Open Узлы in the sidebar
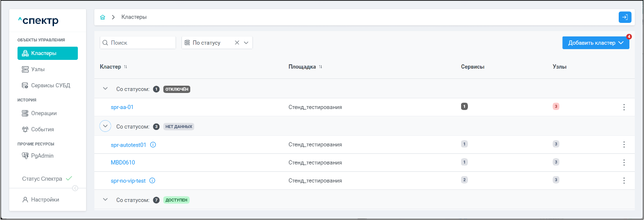644x220 pixels. pyautogui.click(x=37, y=70)
